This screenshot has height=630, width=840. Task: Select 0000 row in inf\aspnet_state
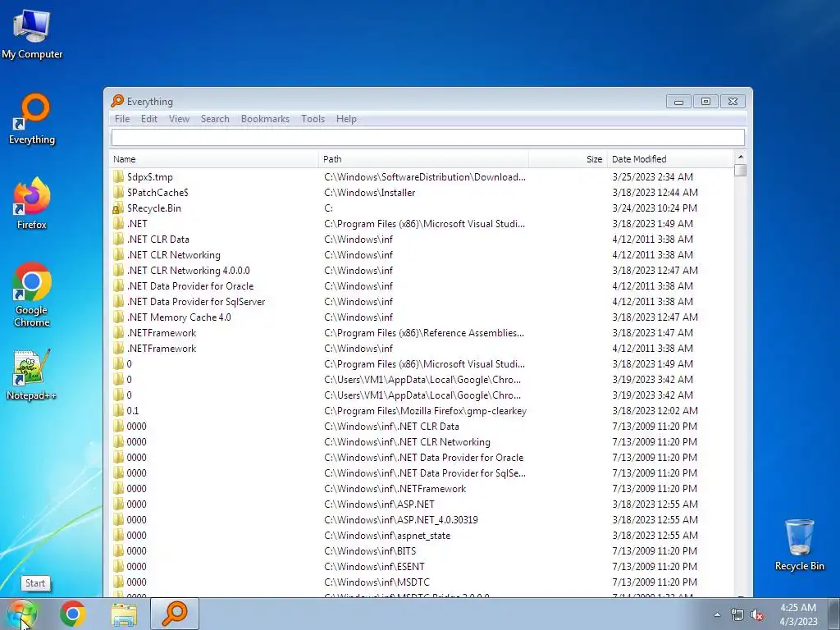[x=422, y=535]
